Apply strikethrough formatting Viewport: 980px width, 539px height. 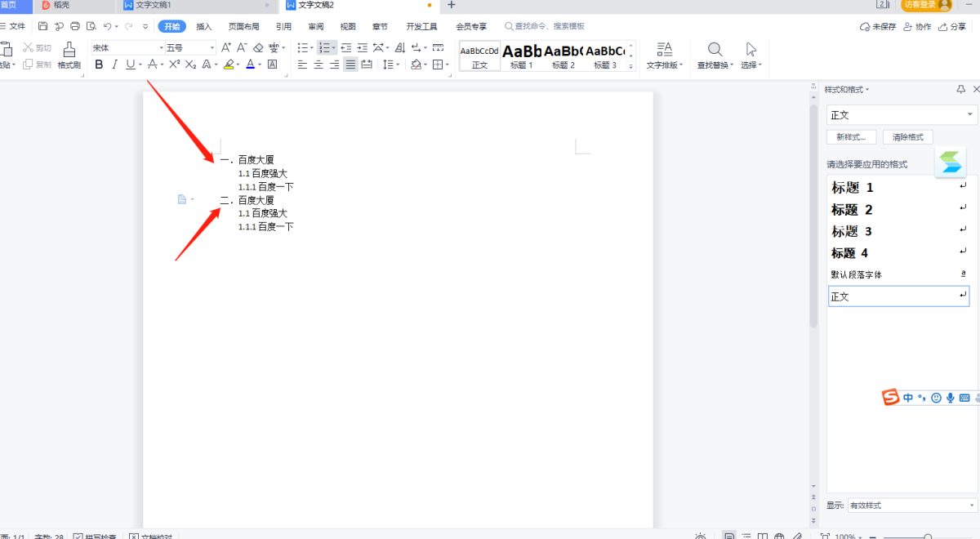click(x=152, y=65)
